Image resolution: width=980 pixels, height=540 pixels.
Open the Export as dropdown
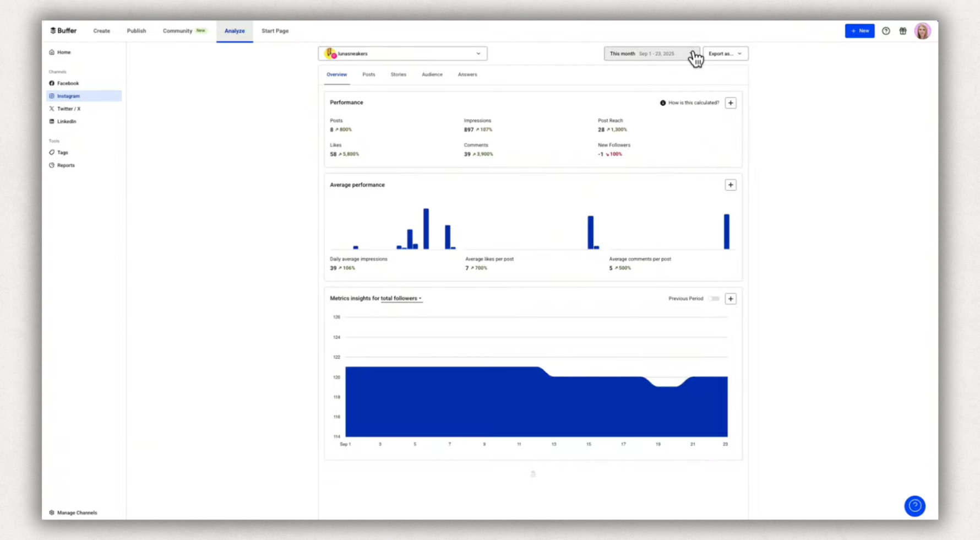tap(725, 53)
